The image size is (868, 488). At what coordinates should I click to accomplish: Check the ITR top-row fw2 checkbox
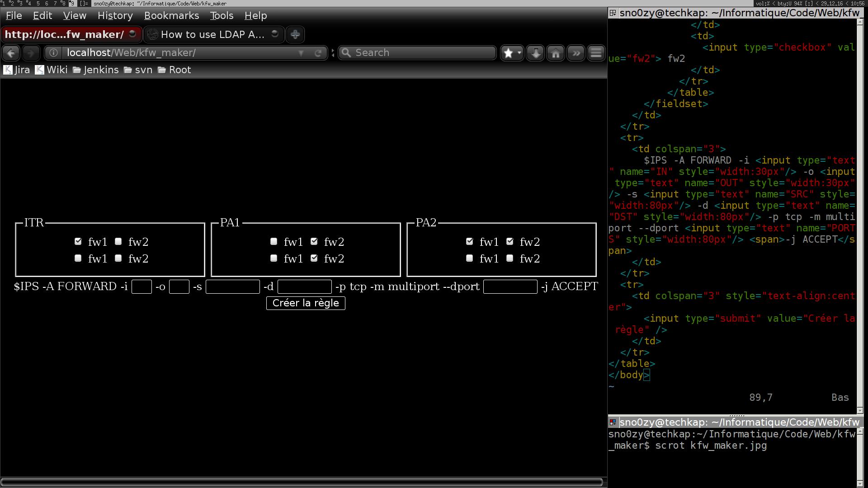pos(118,241)
